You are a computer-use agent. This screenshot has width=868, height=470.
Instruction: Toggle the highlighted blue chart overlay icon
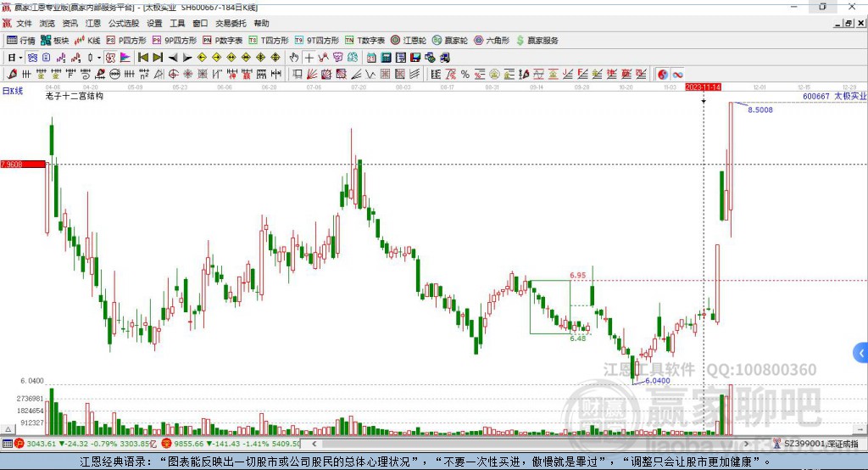33,58
